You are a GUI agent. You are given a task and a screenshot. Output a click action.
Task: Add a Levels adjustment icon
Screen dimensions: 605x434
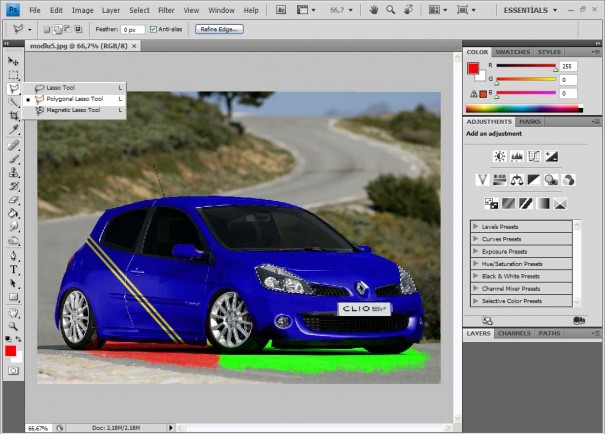(517, 156)
